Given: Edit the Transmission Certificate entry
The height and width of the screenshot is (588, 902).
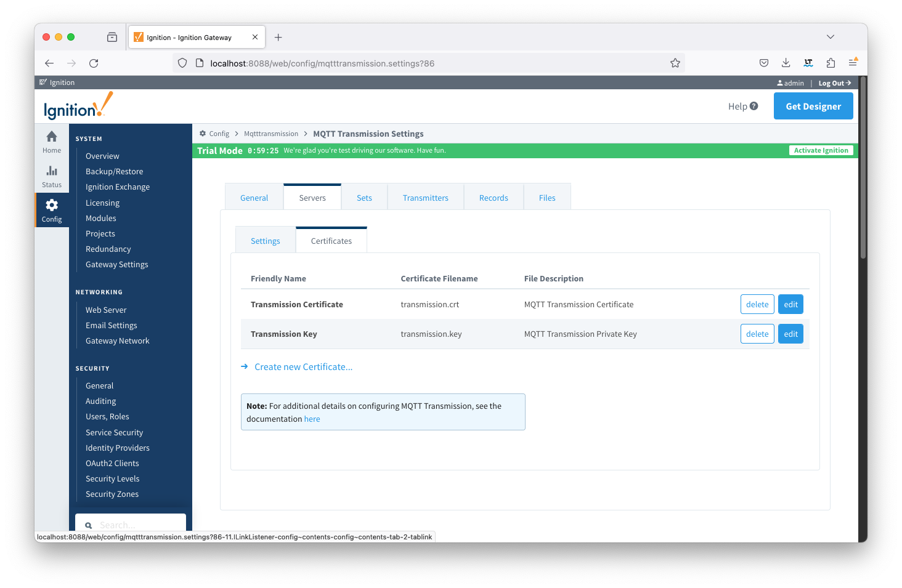Looking at the screenshot, I should pos(791,304).
